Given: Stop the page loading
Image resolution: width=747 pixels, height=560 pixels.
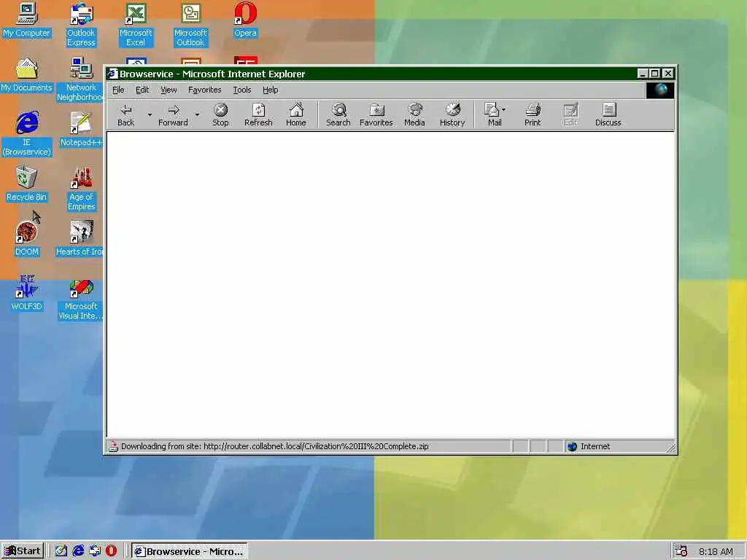Looking at the screenshot, I should (x=220, y=114).
